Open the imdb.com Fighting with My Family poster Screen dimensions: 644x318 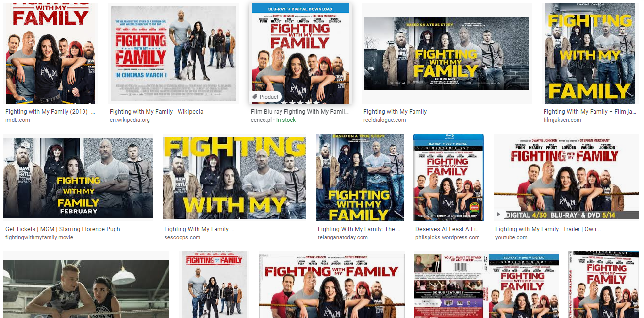tap(50, 54)
